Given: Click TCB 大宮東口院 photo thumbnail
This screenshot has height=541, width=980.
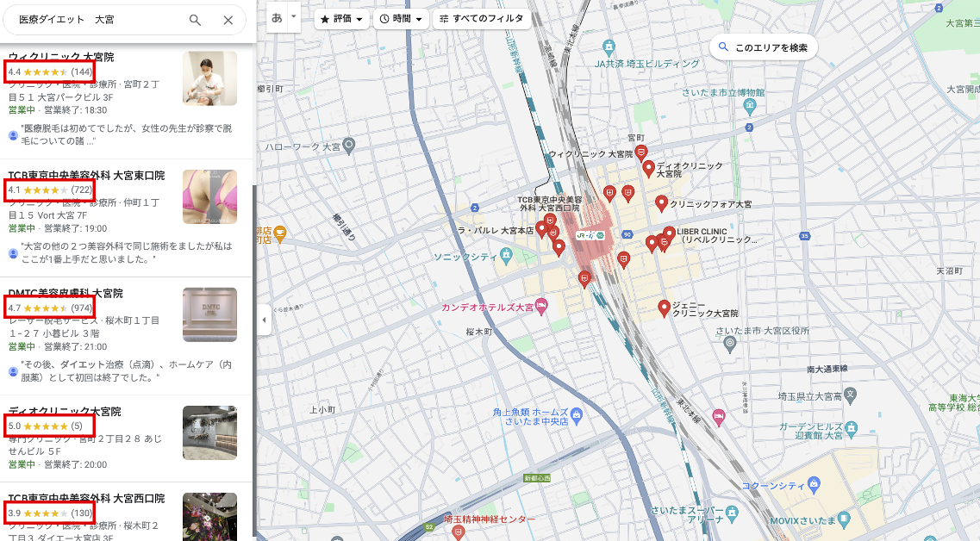Looking at the screenshot, I should pyautogui.click(x=210, y=196).
